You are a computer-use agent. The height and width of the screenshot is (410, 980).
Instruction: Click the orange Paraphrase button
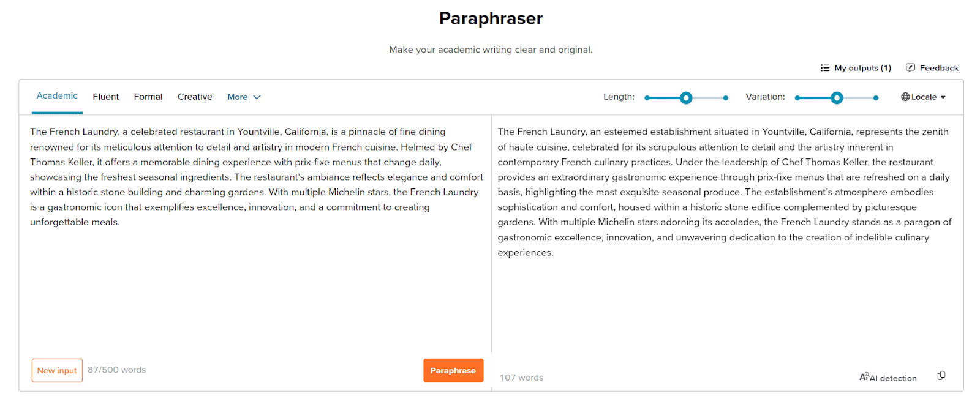coord(453,370)
